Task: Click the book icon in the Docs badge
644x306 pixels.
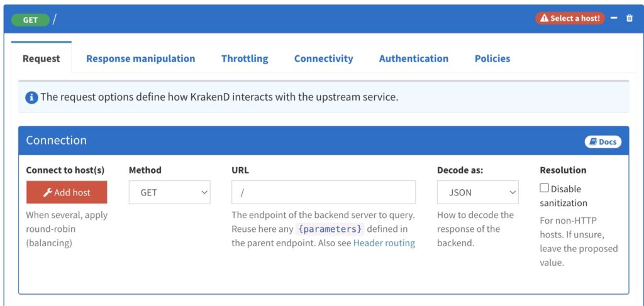Action: (x=593, y=141)
